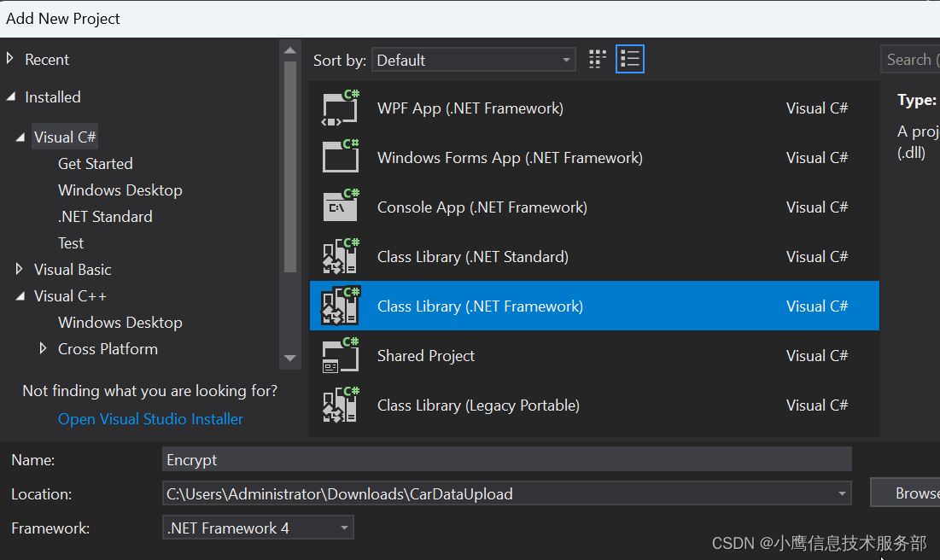The image size is (940, 560).
Task: Open the Framework version dropdown
Action: pyautogui.click(x=345, y=528)
